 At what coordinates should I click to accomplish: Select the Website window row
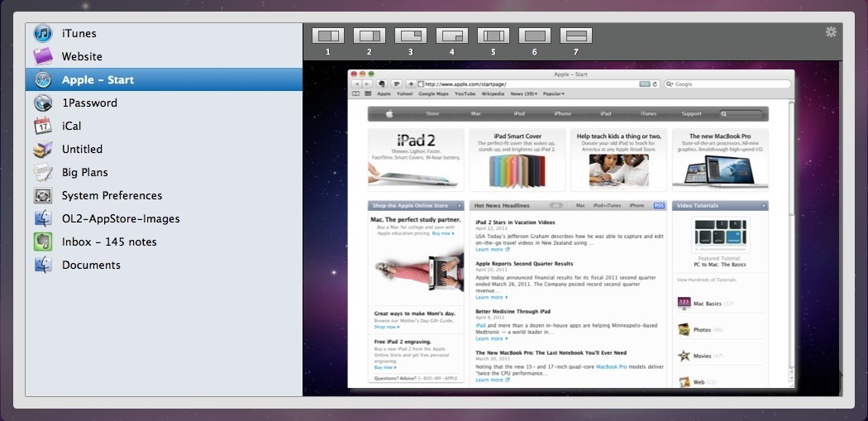click(164, 56)
